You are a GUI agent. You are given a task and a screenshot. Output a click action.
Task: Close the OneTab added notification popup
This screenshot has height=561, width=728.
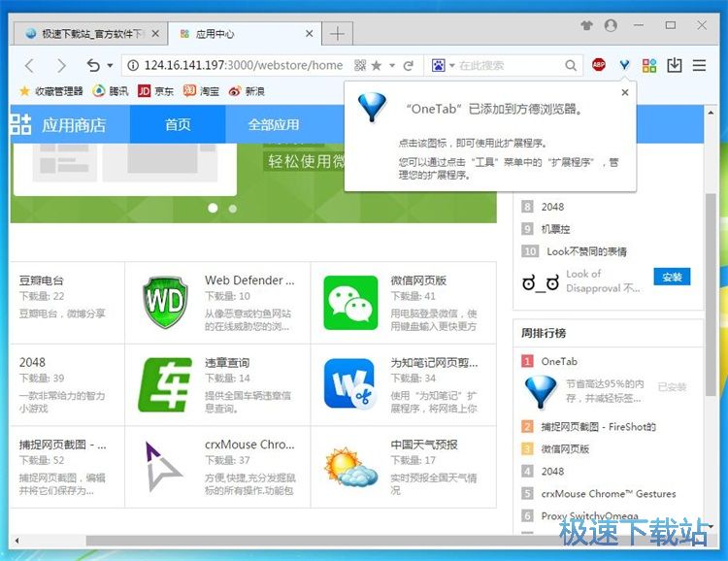pos(625,92)
